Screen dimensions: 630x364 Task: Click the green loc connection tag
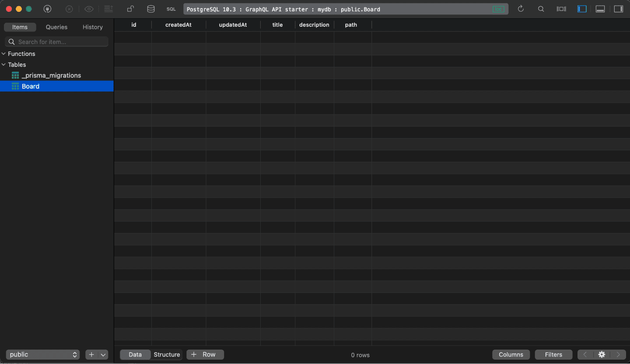[498, 9]
